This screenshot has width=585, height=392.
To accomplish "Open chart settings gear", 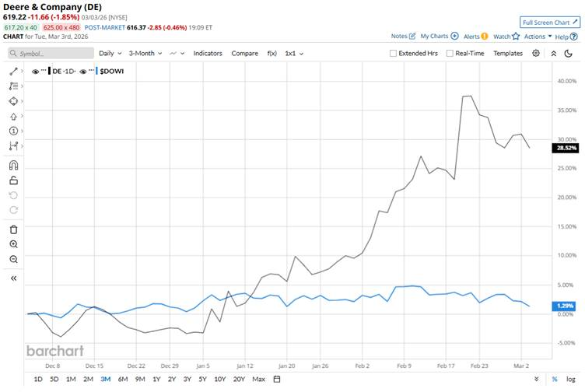I will tap(536, 53).
